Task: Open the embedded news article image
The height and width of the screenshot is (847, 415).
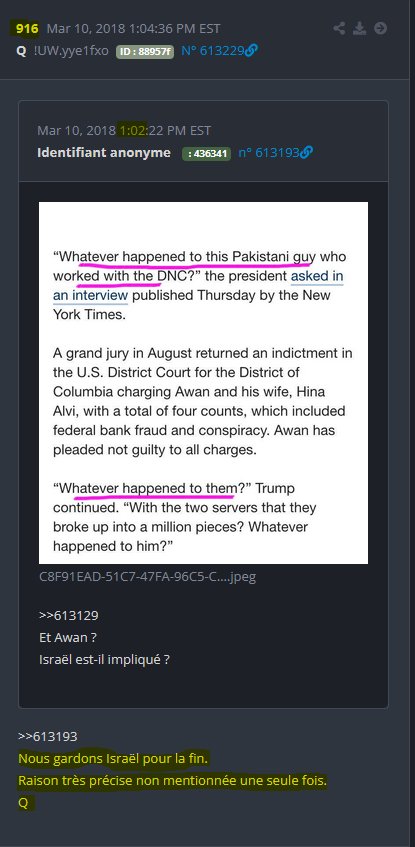Action: click(x=203, y=383)
